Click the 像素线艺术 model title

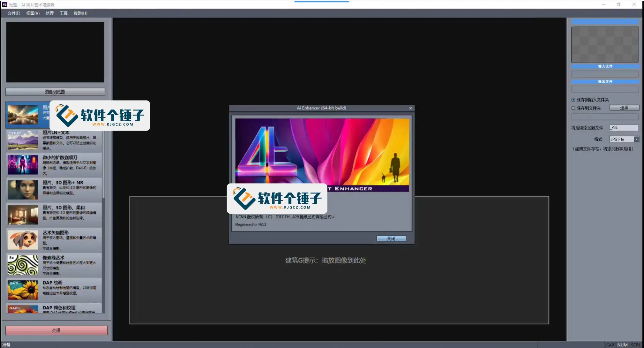(x=53, y=257)
